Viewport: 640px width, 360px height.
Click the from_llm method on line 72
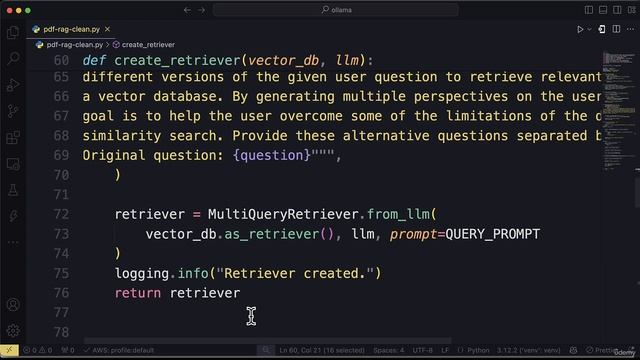(398, 214)
